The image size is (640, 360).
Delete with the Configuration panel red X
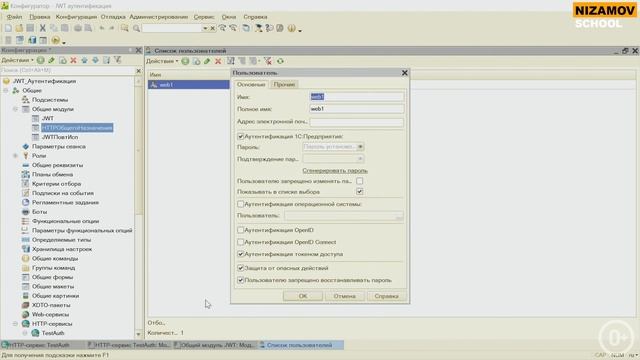pos(73,60)
